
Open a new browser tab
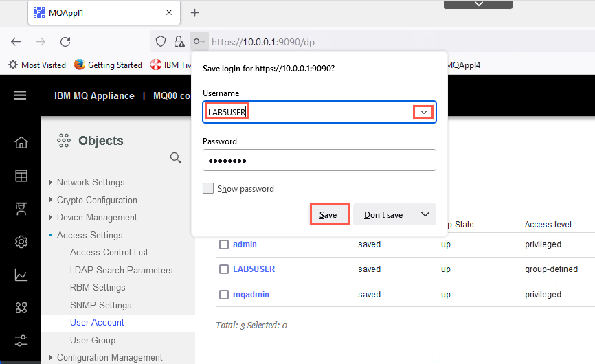pos(194,13)
